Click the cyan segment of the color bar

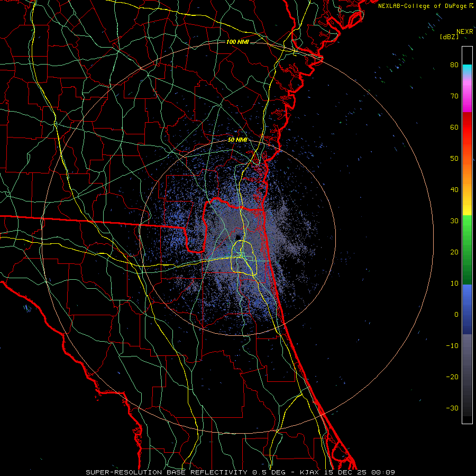click(467, 70)
